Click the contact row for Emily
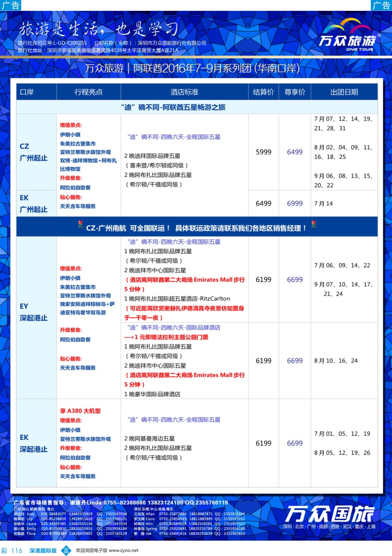This screenshot has width=392, height=556. coord(70,529)
